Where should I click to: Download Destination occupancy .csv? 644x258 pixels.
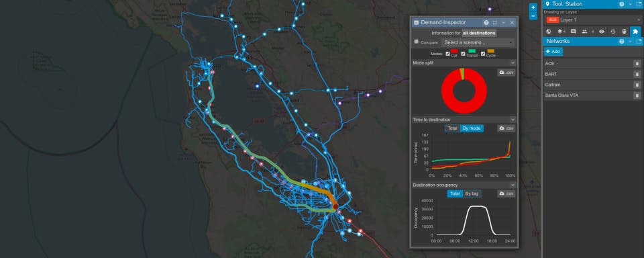[506, 193]
